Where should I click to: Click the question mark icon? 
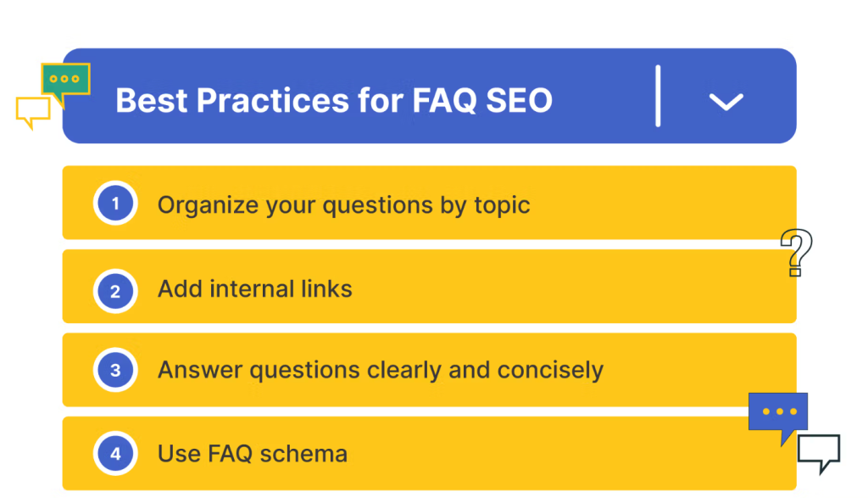click(x=796, y=253)
